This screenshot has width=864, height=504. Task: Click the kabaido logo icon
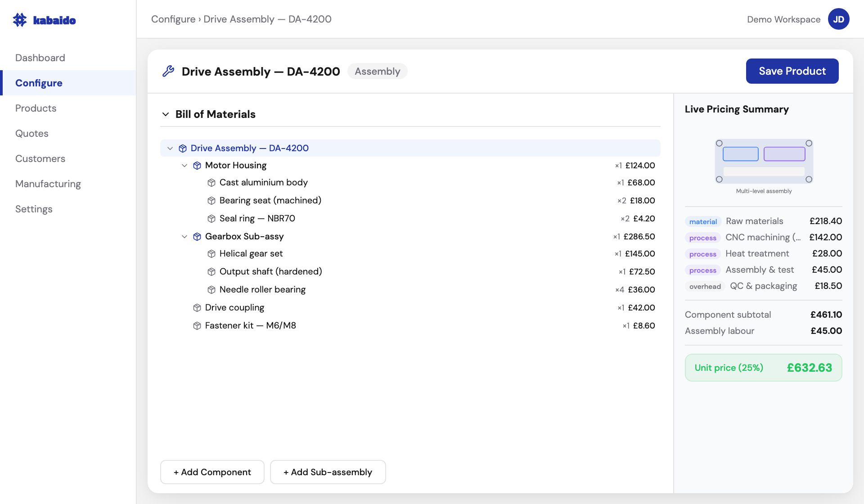(20, 19)
